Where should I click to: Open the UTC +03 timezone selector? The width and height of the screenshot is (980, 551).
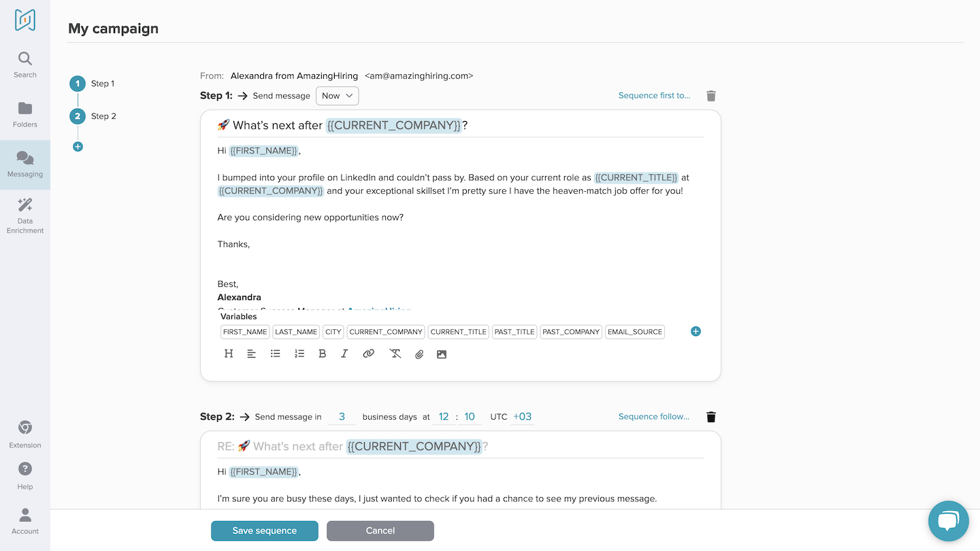click(522, 417)
